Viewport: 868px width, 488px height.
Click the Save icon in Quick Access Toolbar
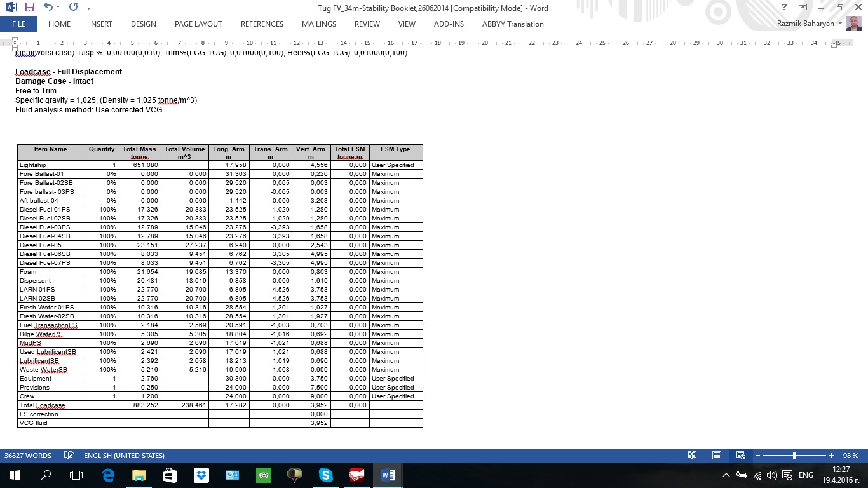(x=29, y=8)
